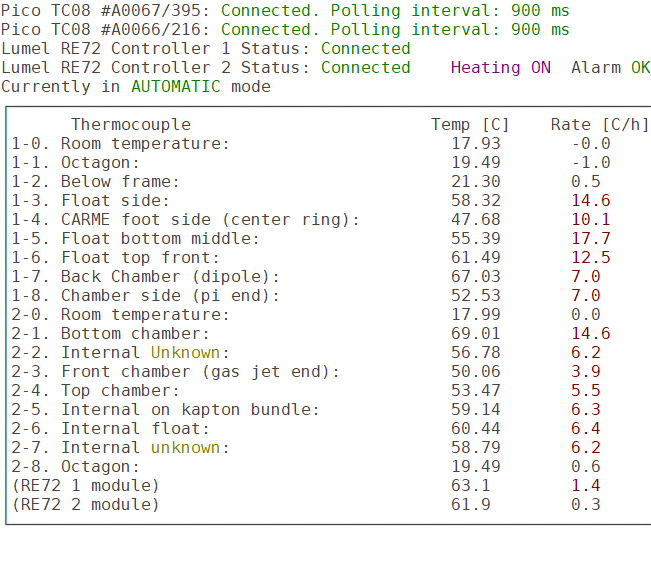Click the Temp [C] column header
This screenshot has width=651, height=562.
coord(470,124)
